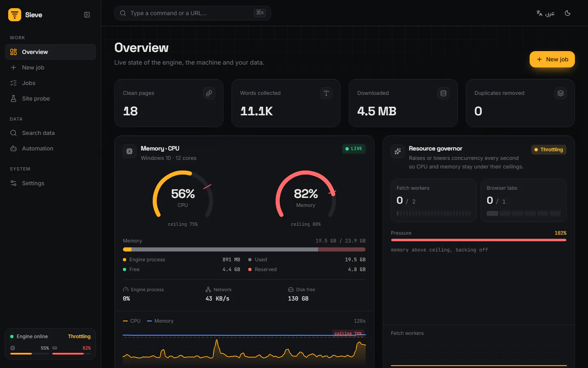
Task: Click the Downloaded database icon
Action: click(x=443, y=93)
